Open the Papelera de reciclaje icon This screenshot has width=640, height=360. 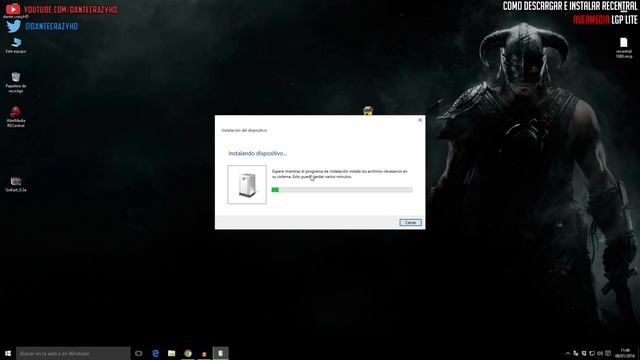click(16, 82)
